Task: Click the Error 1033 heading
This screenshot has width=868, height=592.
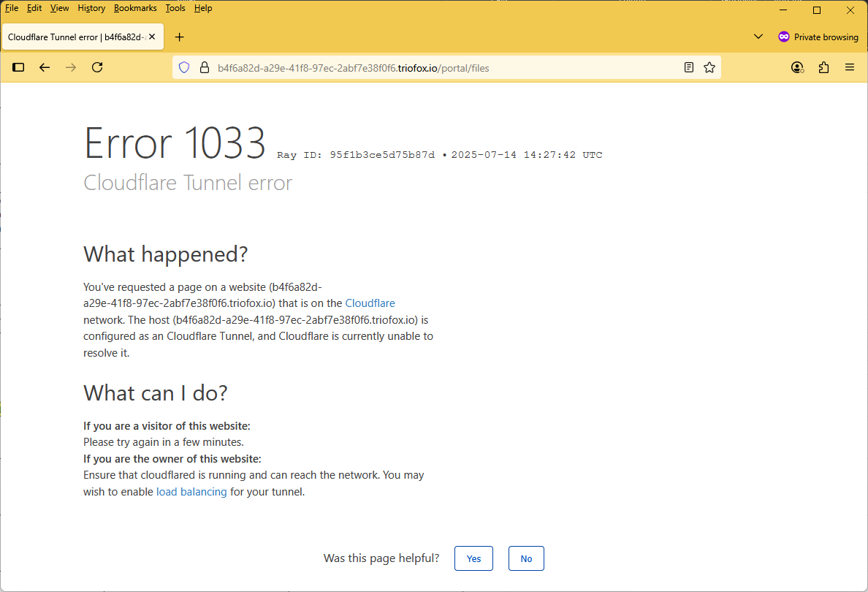Action: pos(175,143)
